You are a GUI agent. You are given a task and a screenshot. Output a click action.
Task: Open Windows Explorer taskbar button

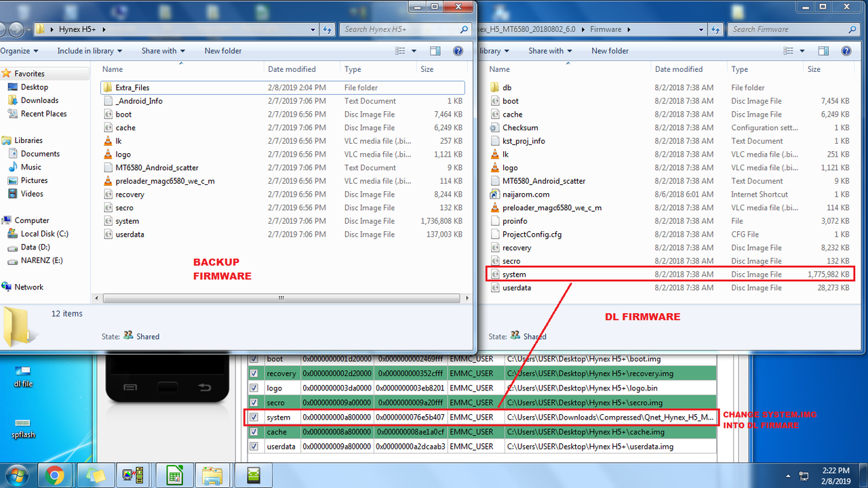pos(212,474)
